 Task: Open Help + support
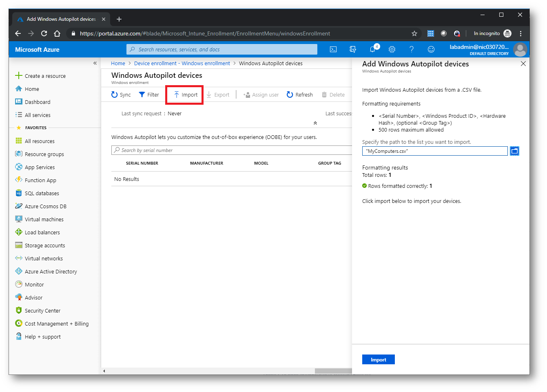38,337
